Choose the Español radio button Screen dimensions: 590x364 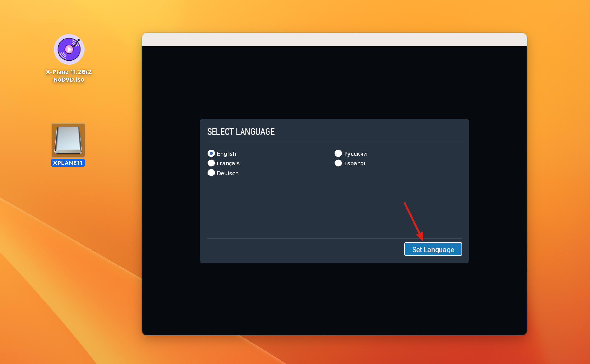point(338,163)
